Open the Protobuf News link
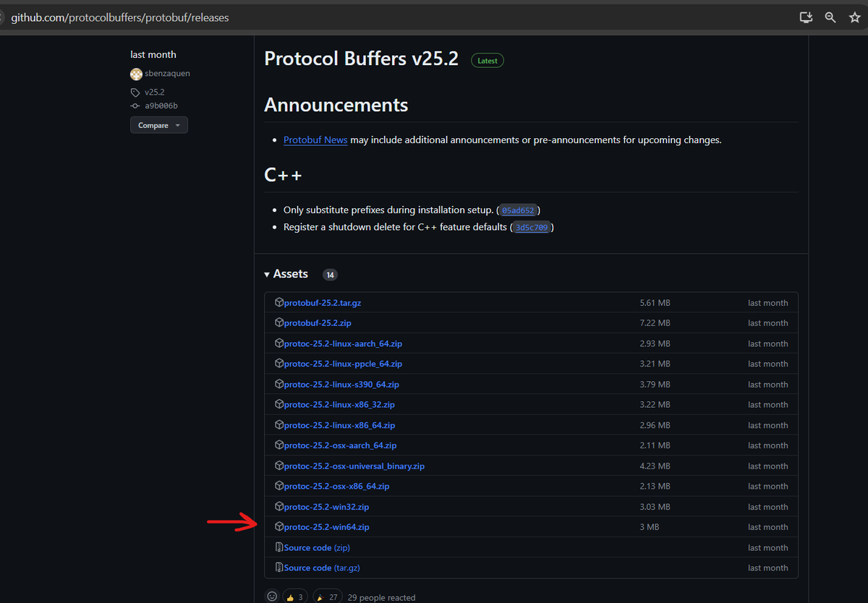Viewport: 868px width, 603px height. coord(315,140)
